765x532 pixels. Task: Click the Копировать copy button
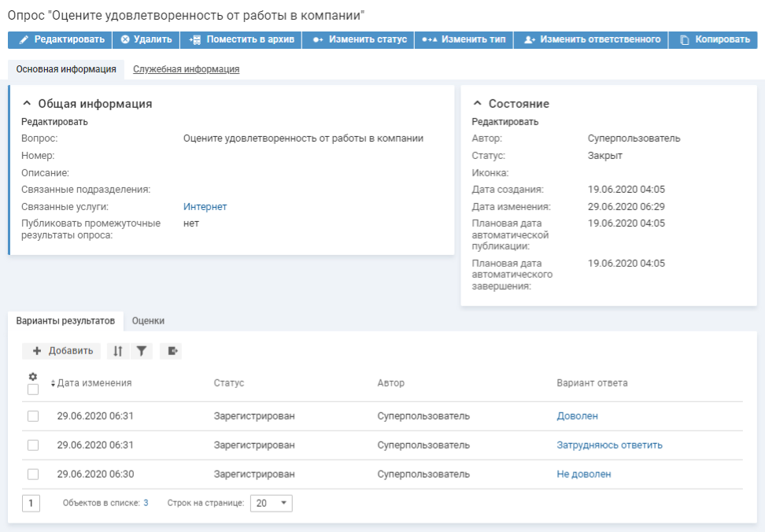pyautogui.click(x=714, y=39)
